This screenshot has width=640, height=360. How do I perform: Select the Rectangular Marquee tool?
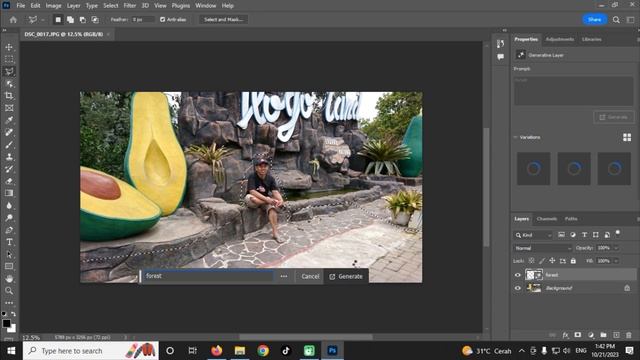(x=9, y=59)
